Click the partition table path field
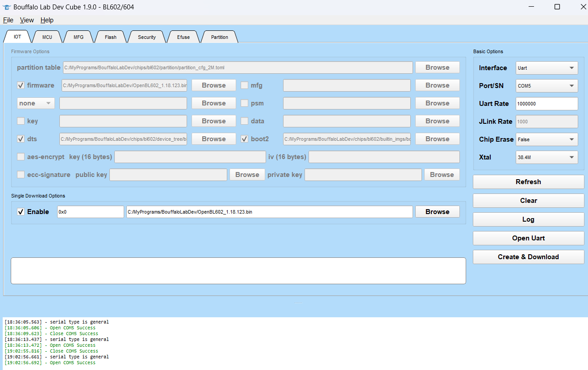 (x=238, y=67)
